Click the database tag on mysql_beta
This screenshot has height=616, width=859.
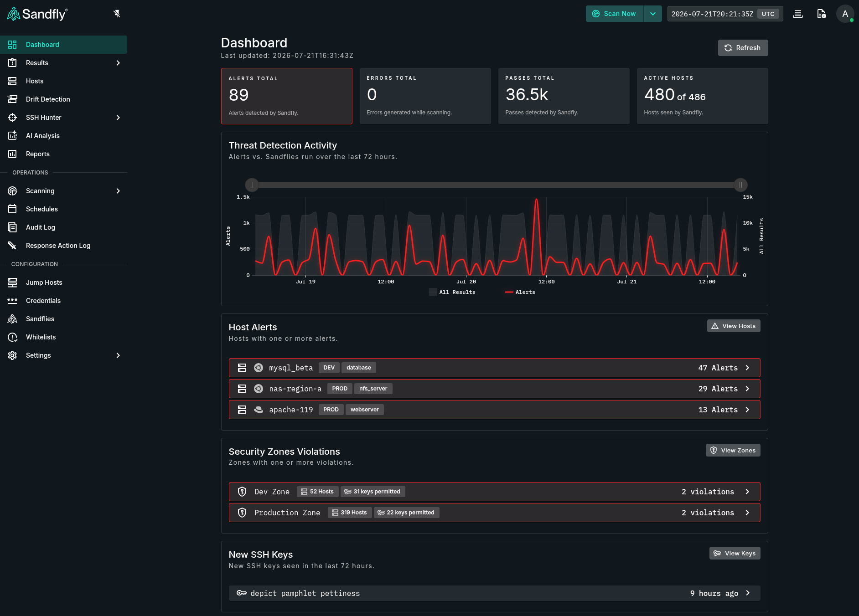[x=359, y=368]
